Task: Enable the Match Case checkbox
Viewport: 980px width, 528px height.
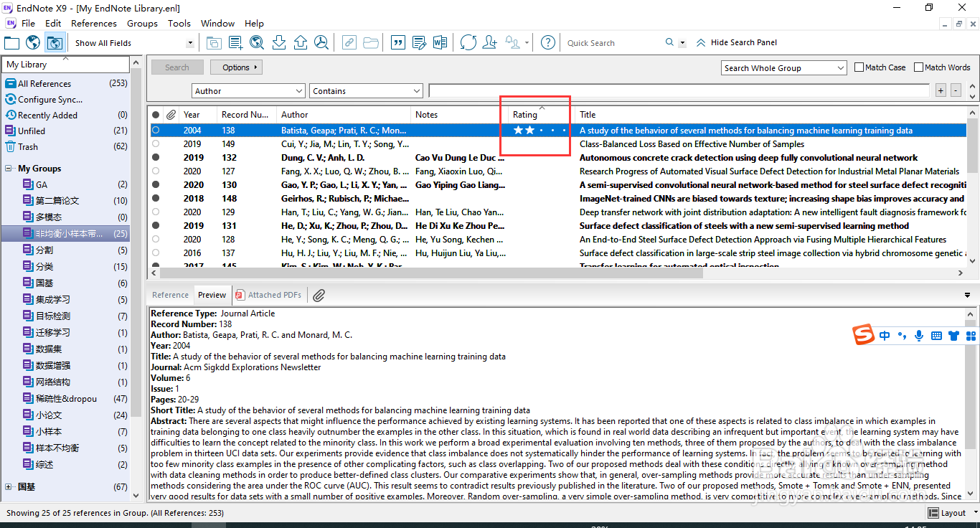Action: (x=859, y=67)
